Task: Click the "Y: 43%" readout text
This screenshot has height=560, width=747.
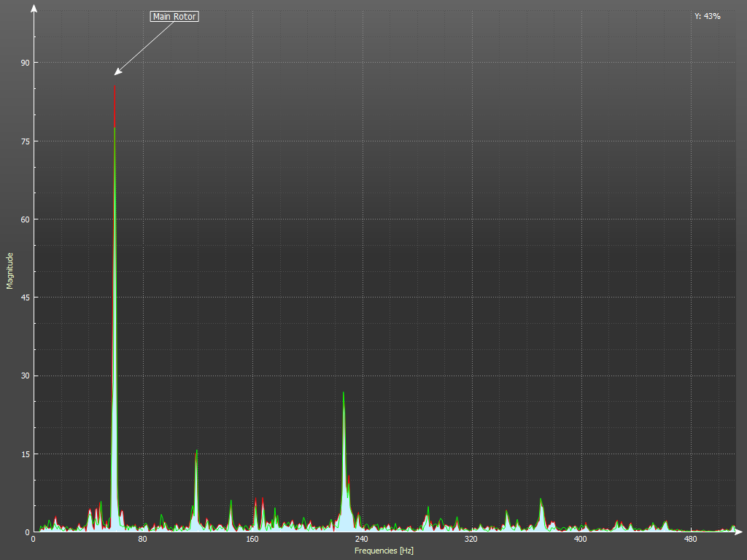Action: coord(707,16)
